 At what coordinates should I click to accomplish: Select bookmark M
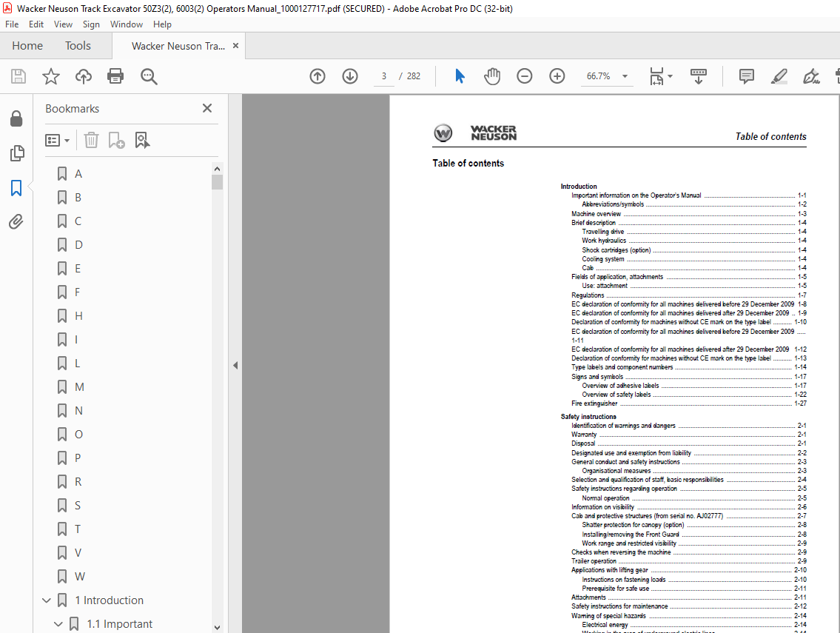(79, 387)
